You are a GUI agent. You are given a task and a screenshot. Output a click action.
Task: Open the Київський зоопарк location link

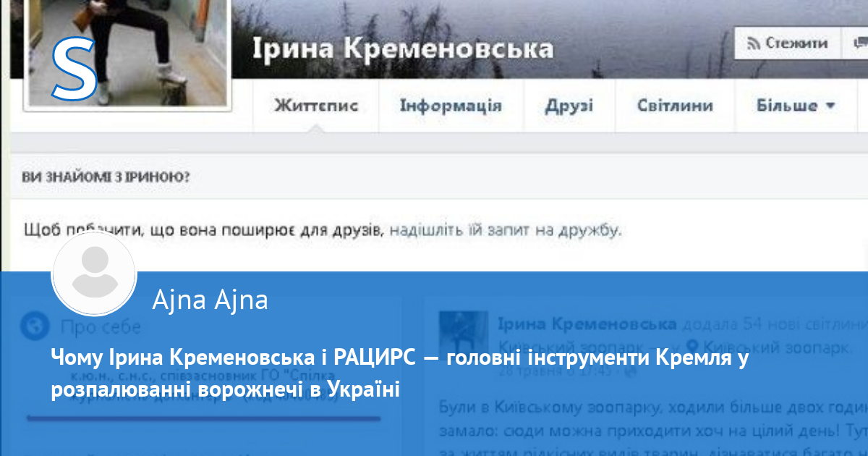pos(778,347)
